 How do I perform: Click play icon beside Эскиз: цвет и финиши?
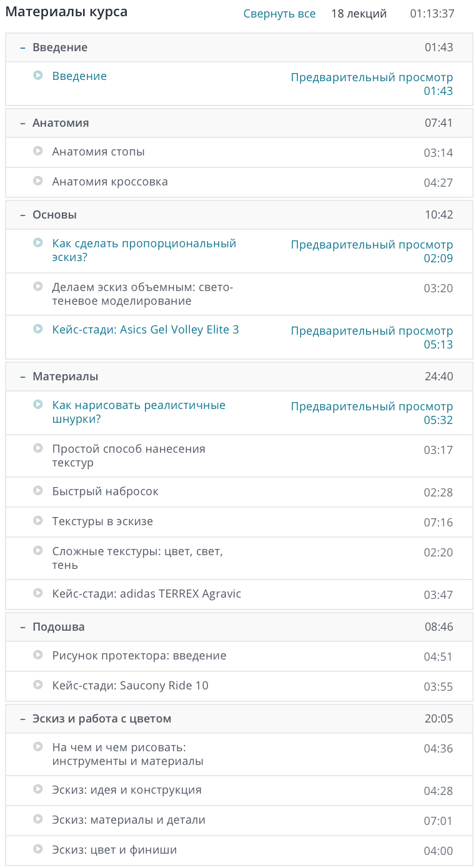click(x=38, y=849)
